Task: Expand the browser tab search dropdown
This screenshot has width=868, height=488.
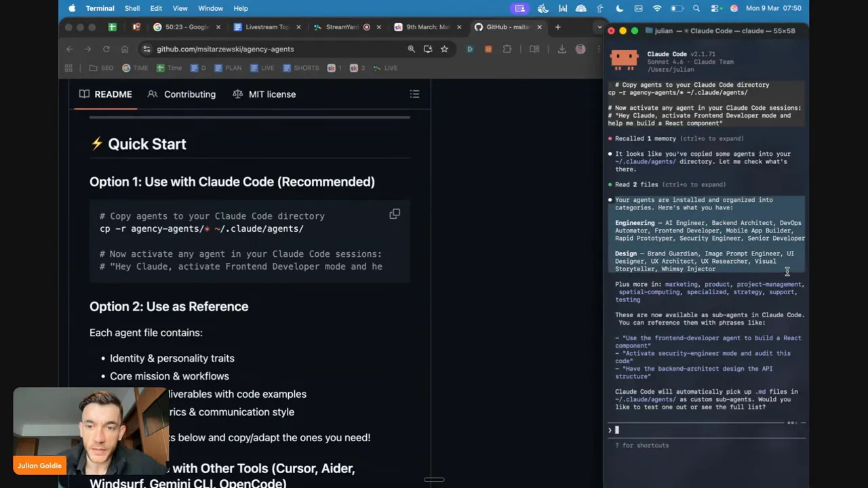Action: 599,27
